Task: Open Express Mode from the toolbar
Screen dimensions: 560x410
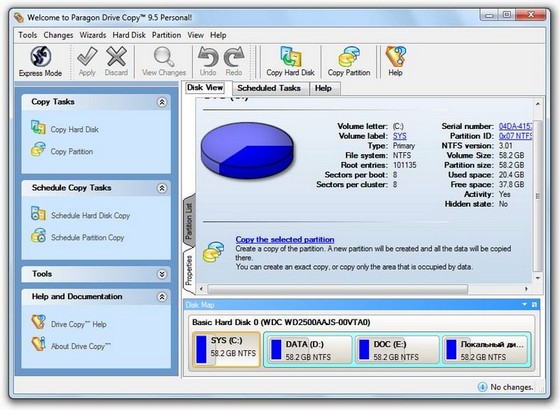Action: [40, 61]
